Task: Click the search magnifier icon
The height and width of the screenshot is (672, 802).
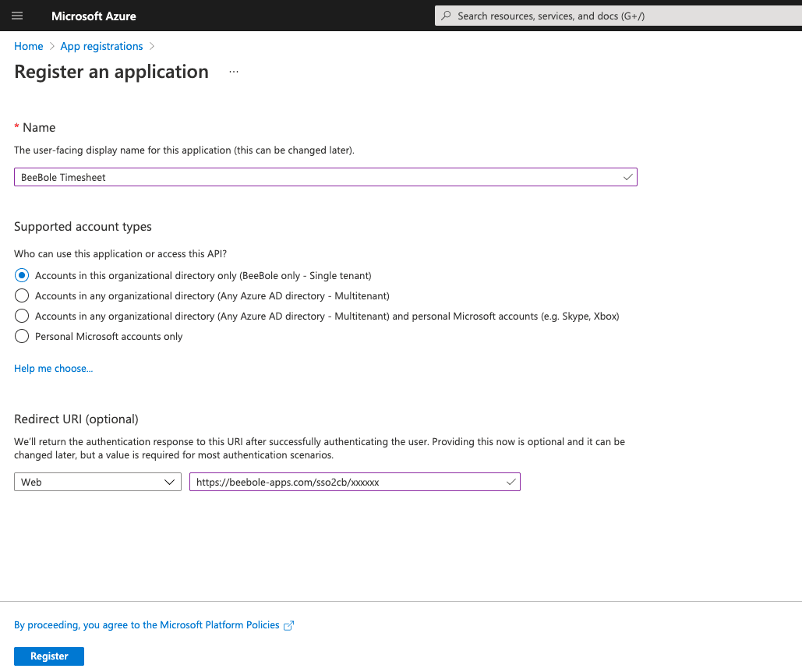Action: (x=444, y=16)
